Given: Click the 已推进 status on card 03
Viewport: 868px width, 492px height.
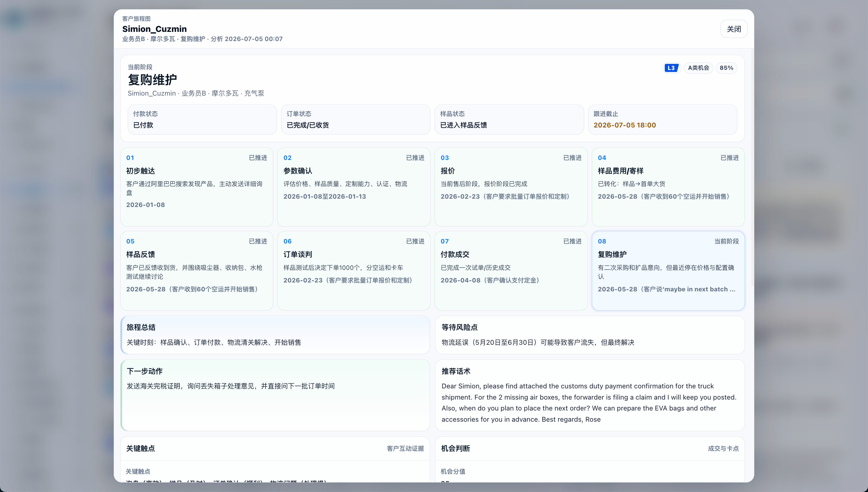Looking at the screenshot, I should tap(572, 158).
